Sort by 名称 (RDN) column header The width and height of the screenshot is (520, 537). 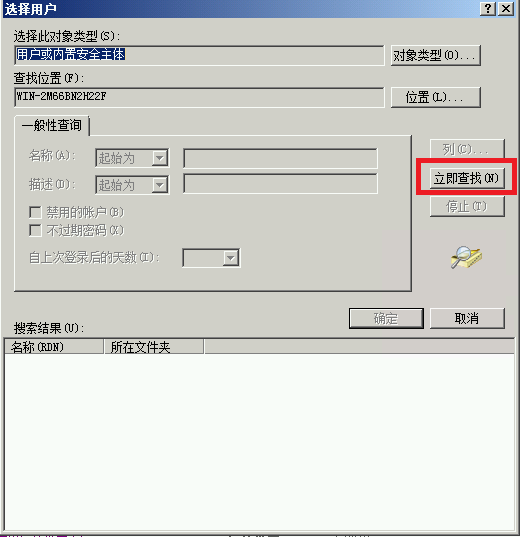click(x=54, y=347)
